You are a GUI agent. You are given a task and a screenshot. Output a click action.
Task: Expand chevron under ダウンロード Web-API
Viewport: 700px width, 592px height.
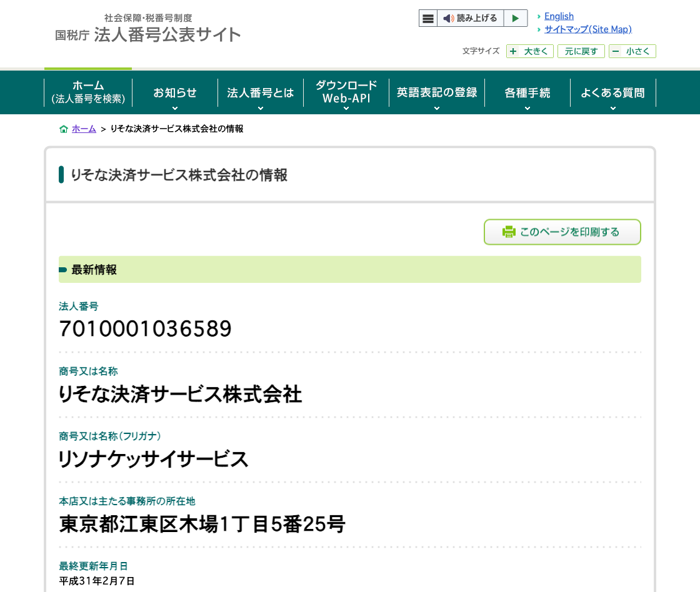346,109
